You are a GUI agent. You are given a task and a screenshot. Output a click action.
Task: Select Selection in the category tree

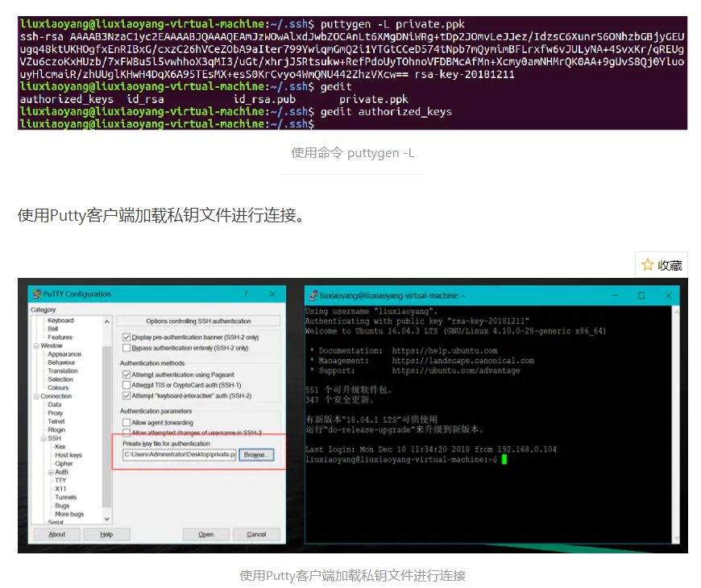tap(60, 379)
